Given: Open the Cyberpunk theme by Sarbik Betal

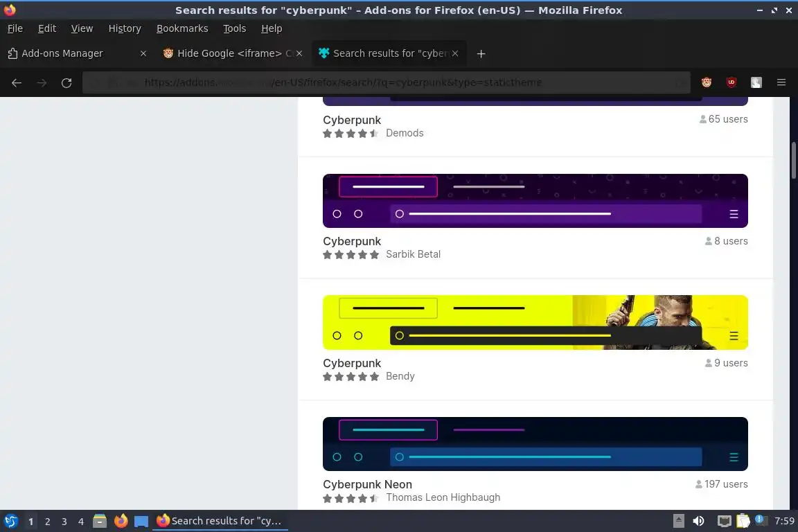Looking at the screenshot, I should point(352,241).
